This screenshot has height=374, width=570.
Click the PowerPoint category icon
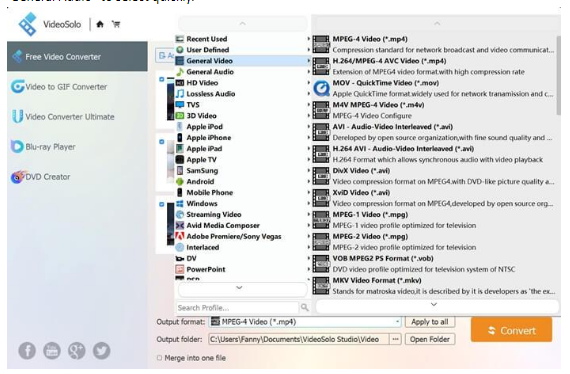180,269
